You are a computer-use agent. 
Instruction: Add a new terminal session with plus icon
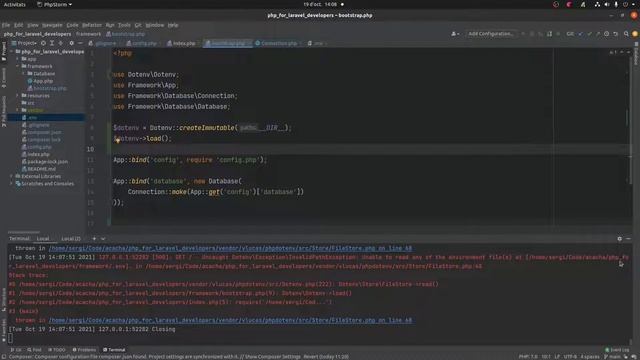click(94, 239)
